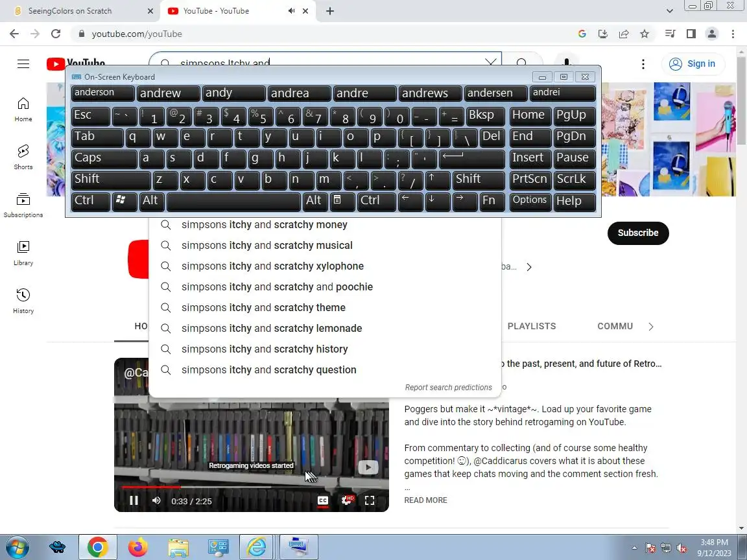The width and height of the screenshot is (747, 560).
Task: Mute the video with the speaker icon
Action: (x=156, y=500)
